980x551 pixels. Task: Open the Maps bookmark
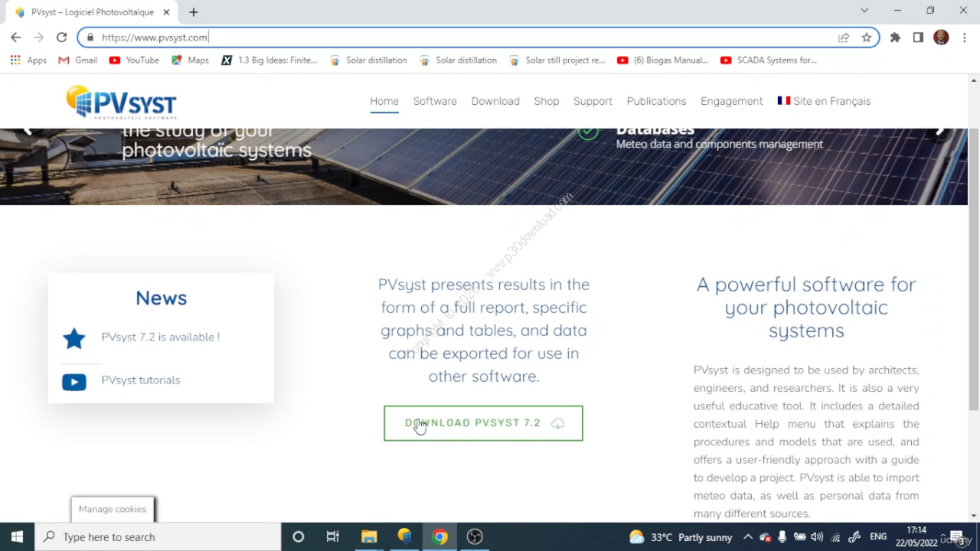tap(190, 60)
